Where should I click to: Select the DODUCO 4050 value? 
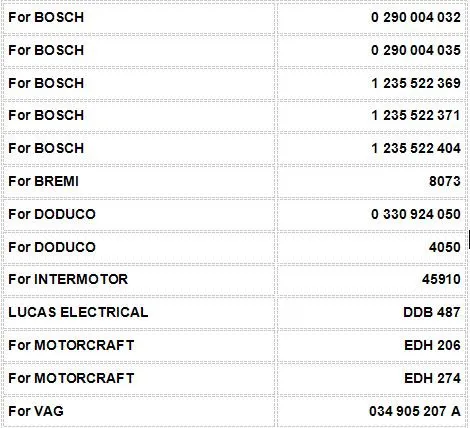(x=445, y=247)
